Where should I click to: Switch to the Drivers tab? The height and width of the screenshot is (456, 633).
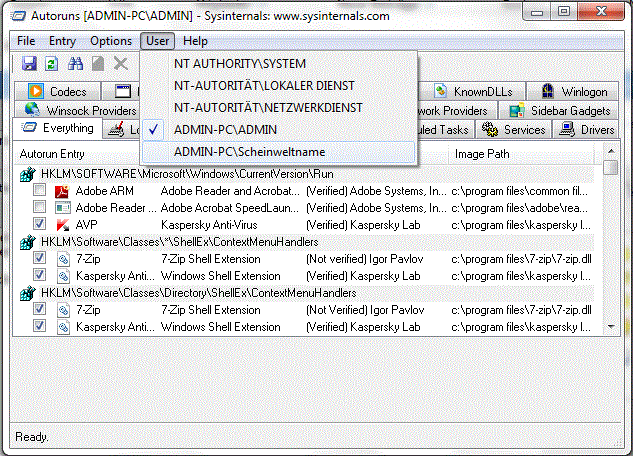(x=585, y=130)
